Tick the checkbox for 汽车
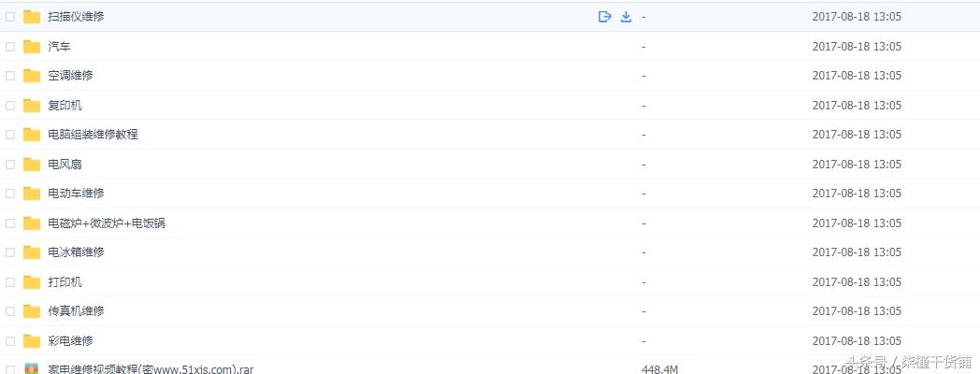Screen dimensions: 980x374 pos(10,46)
